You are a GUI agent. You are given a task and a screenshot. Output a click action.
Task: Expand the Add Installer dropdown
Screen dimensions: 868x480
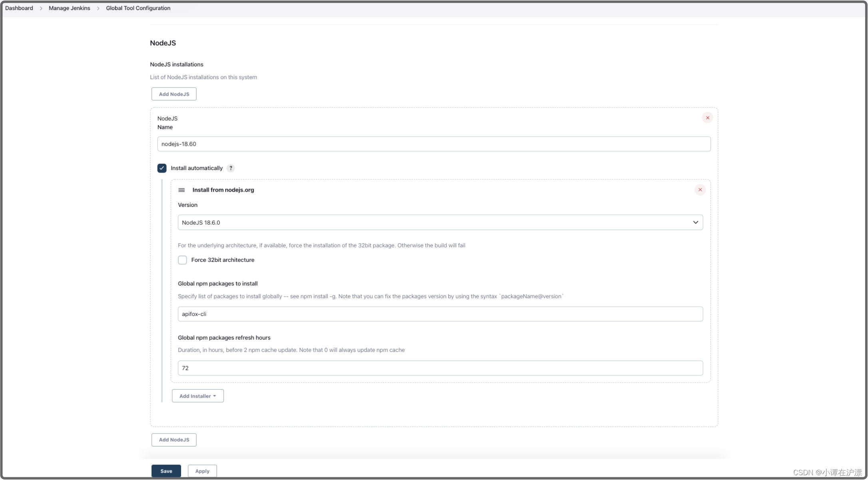(197, 396)
